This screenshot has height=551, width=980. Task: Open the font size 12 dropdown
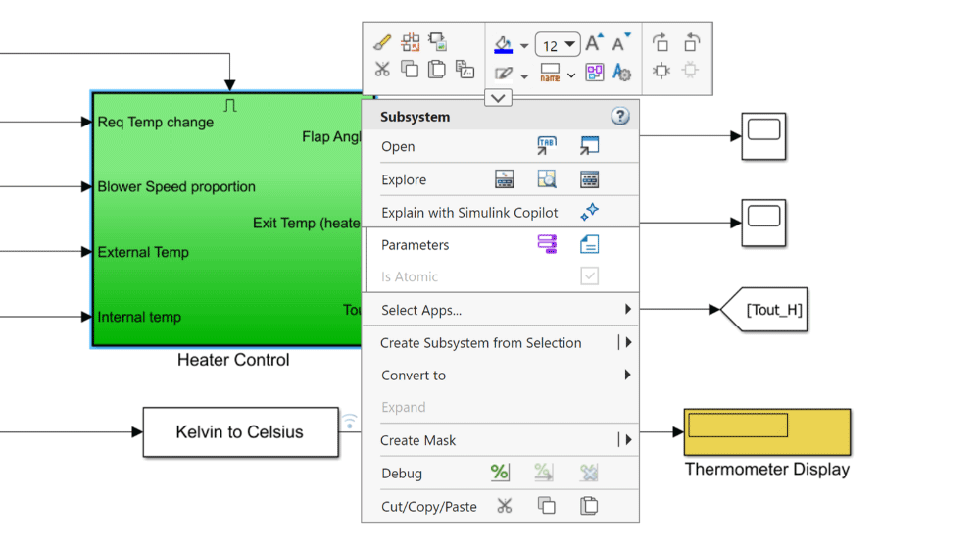tap(558, 44)
